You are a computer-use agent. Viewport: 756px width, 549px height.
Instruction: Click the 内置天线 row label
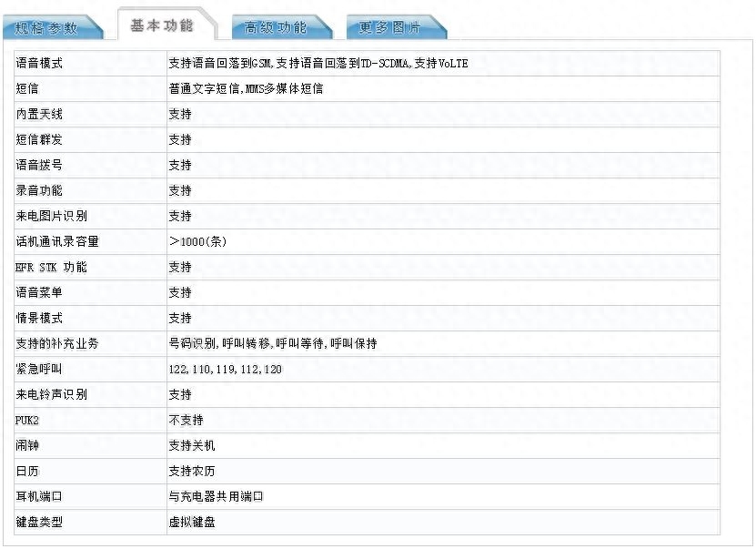[x=39, y=115]
